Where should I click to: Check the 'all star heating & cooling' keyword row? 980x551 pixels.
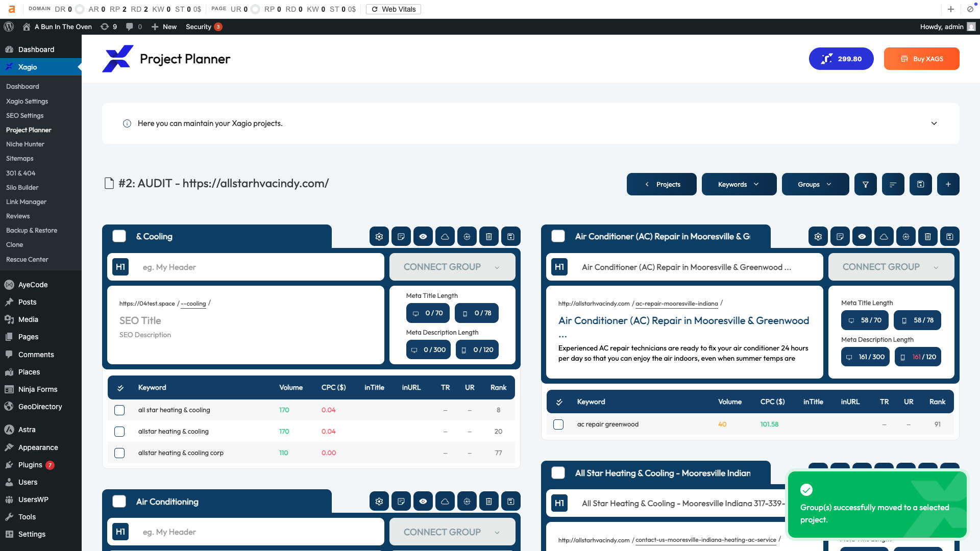point(119,410)
